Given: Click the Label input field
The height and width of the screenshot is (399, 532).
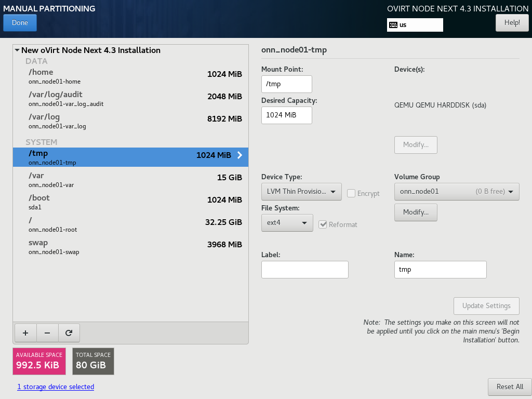Looking at the screenshot, I should 304,270.
